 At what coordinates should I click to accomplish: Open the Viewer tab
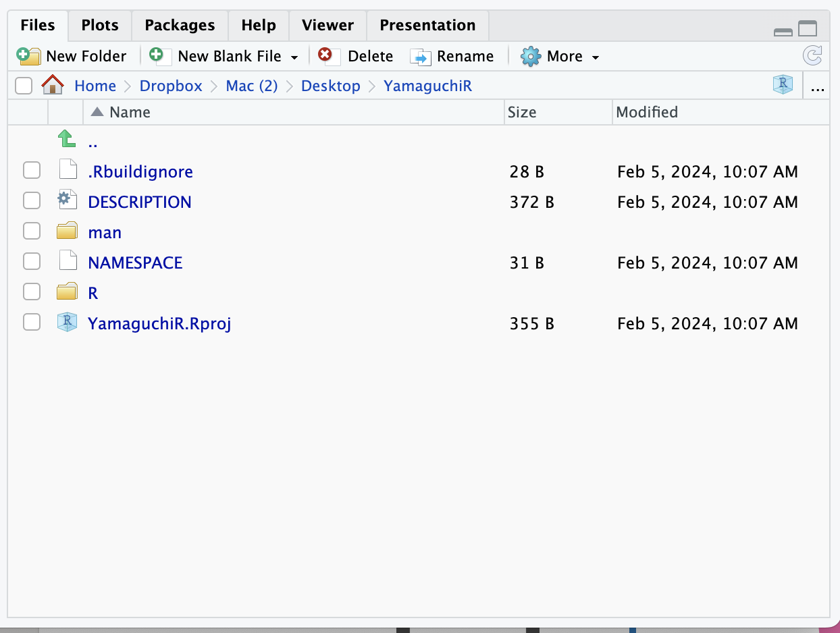click(x=327, y=26)
